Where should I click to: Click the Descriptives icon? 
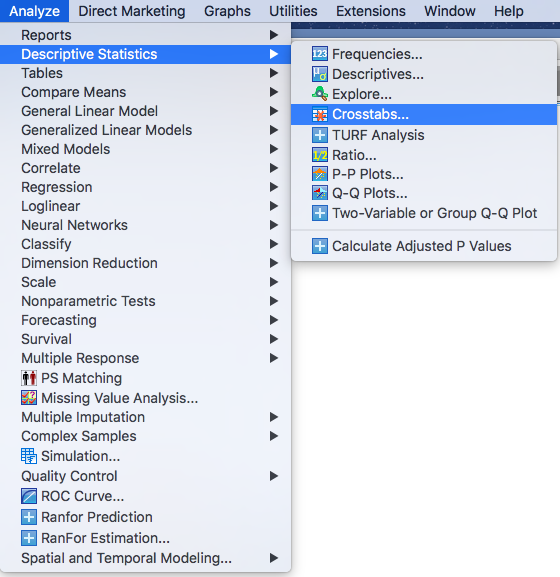coord(319,74)
